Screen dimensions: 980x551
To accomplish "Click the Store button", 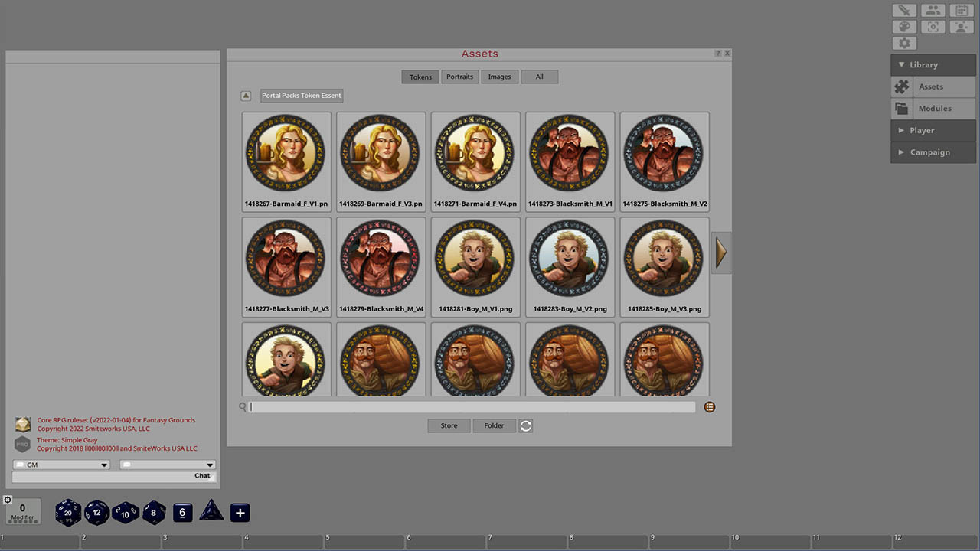I will [x=449, y=425].
